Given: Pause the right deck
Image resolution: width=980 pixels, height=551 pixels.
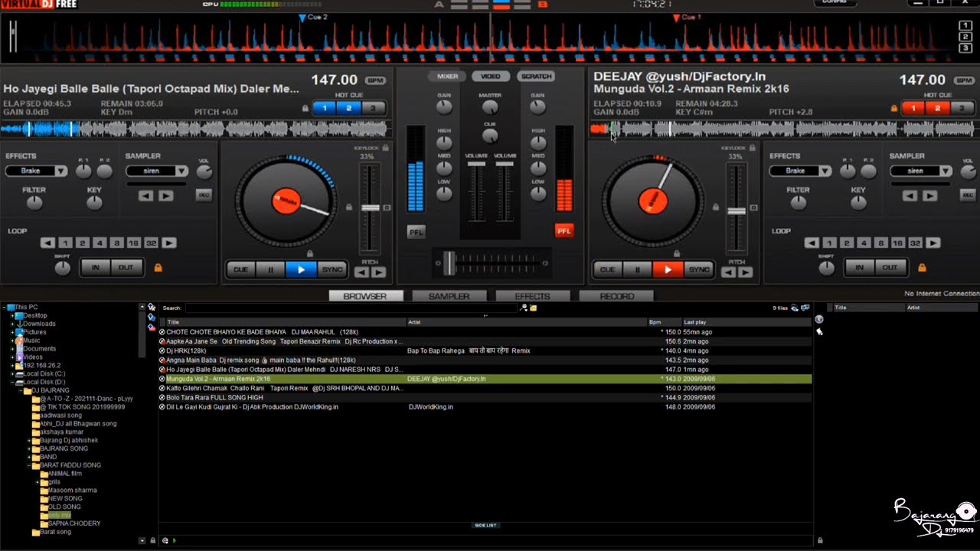Looking at the screenshot, I should coord(638,269).
